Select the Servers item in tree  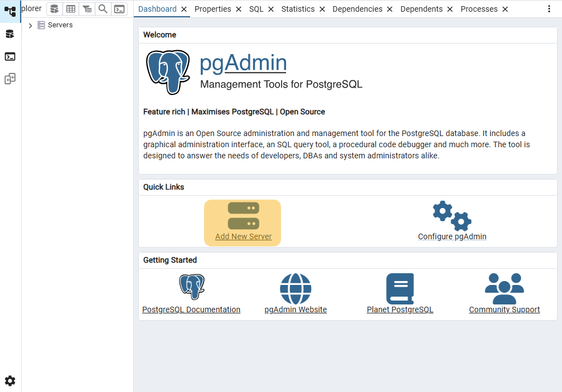pyautogui.click(x=60, y=25)
